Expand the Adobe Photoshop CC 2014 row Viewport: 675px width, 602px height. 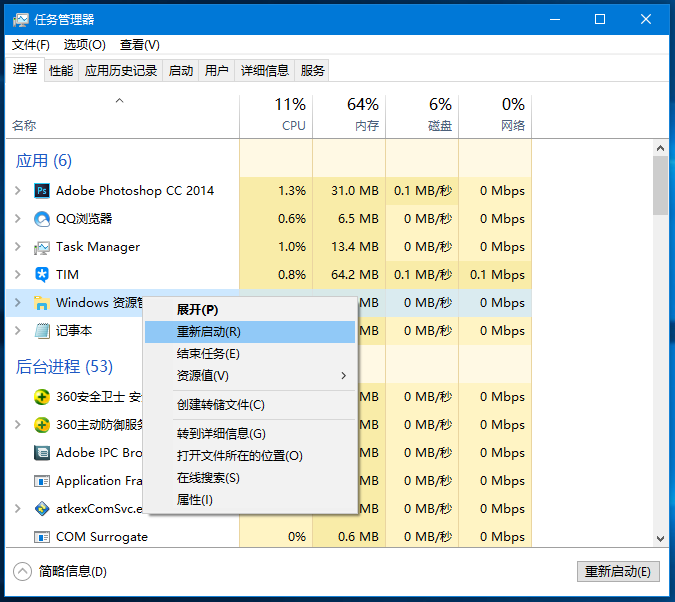(18, 191)
